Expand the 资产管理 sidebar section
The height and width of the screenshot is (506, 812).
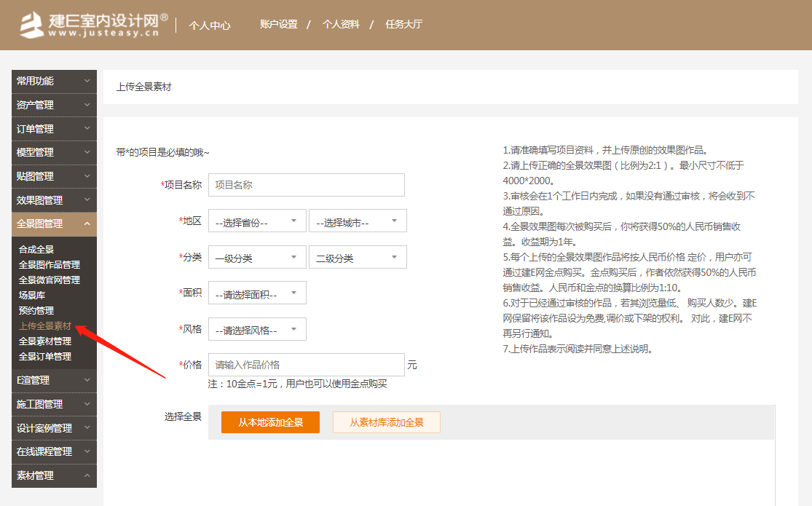click(x=54, y=105)
